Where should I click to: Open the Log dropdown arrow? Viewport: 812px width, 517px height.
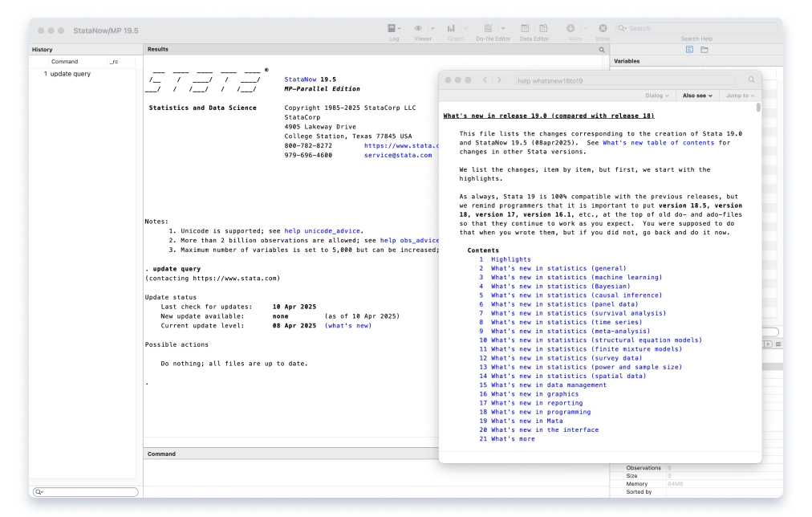(400, 28)
